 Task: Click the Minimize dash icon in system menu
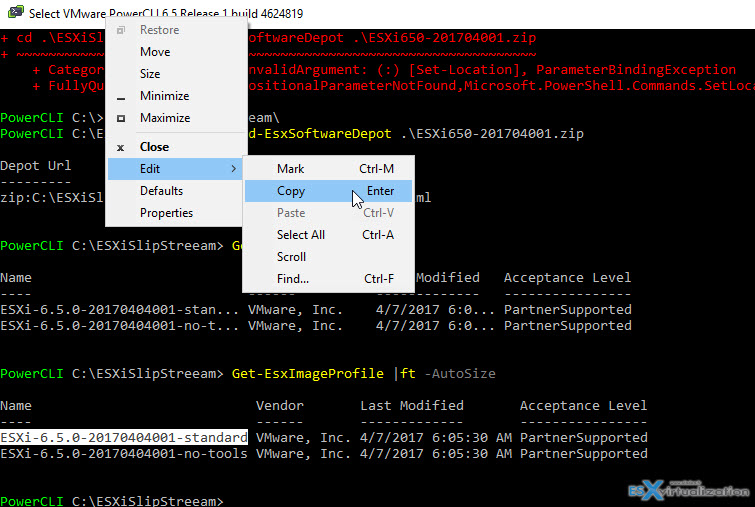click(121, 96)
